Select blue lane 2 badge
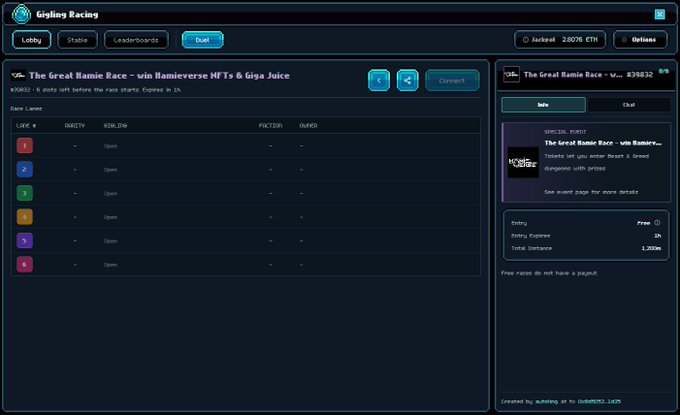The width and height of the screenshot is (680, 415). [x=25, y=169]
